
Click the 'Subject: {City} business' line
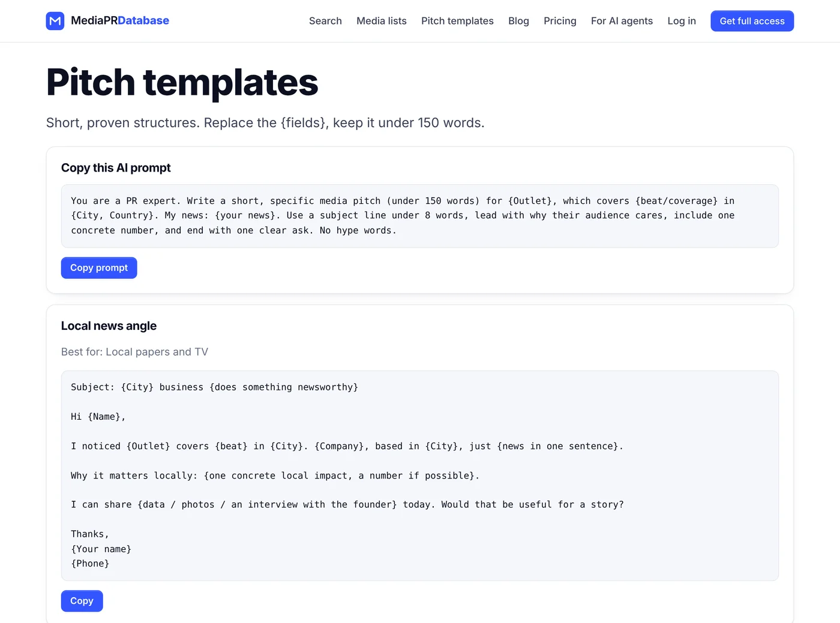pyautogui.click(x=214, y=387)
